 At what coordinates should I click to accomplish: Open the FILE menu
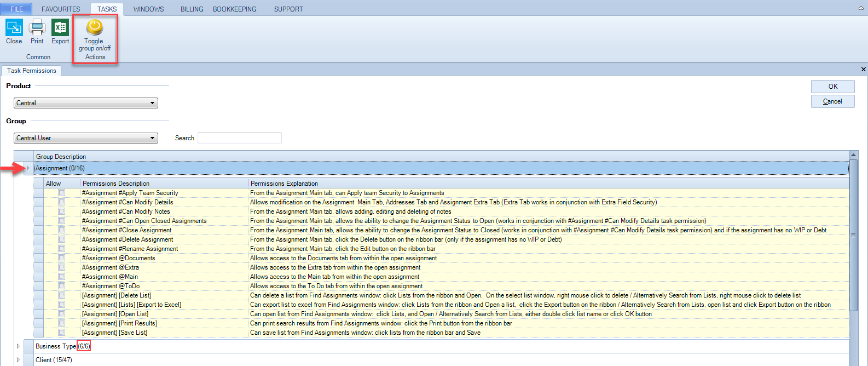pos(17,9)
